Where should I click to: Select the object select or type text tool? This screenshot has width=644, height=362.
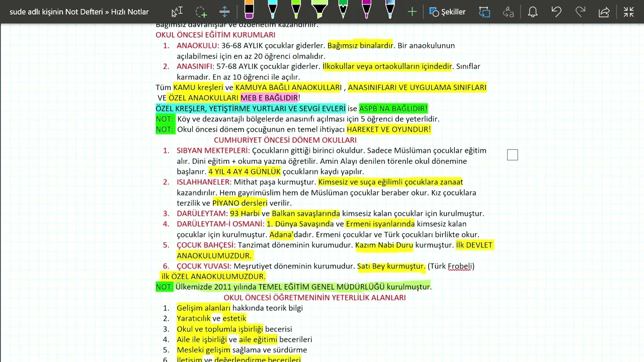pos(177,12)
